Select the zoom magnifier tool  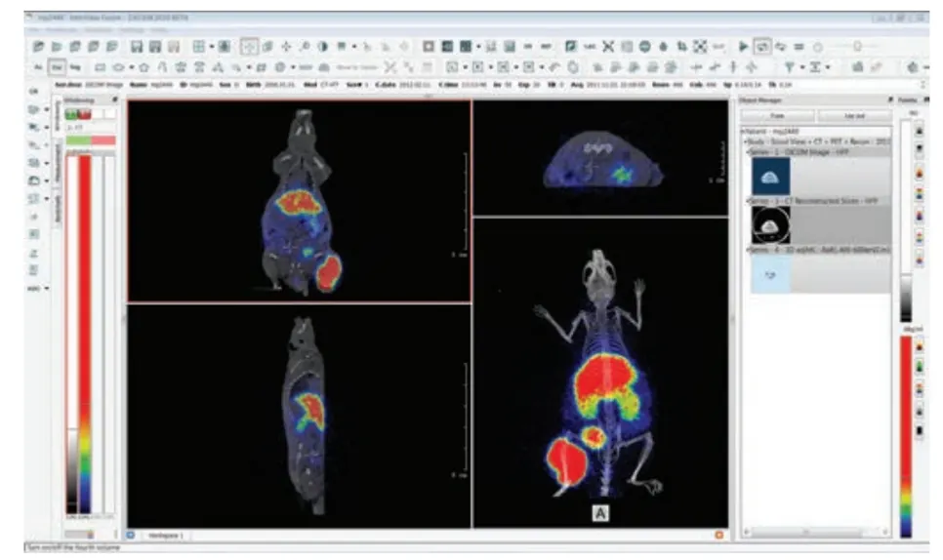305,46
